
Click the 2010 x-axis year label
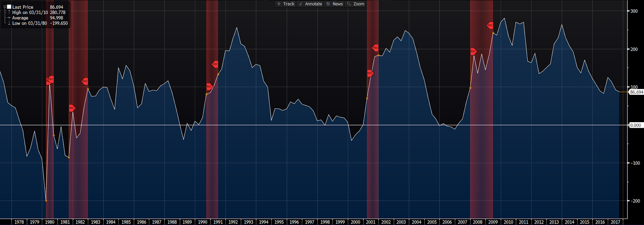pyautogui.click(x=508, y=222)
